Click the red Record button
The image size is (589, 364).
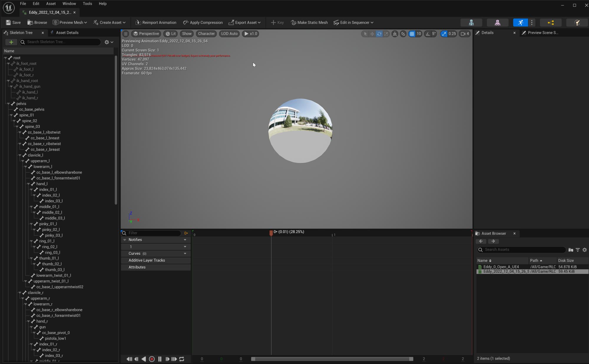(152, 359)
